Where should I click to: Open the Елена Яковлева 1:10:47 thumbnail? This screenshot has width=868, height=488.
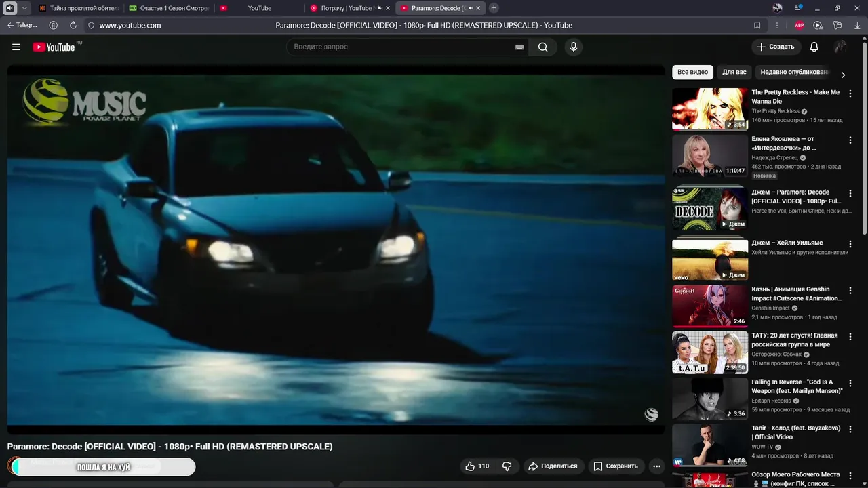click(x=710, y=156)
